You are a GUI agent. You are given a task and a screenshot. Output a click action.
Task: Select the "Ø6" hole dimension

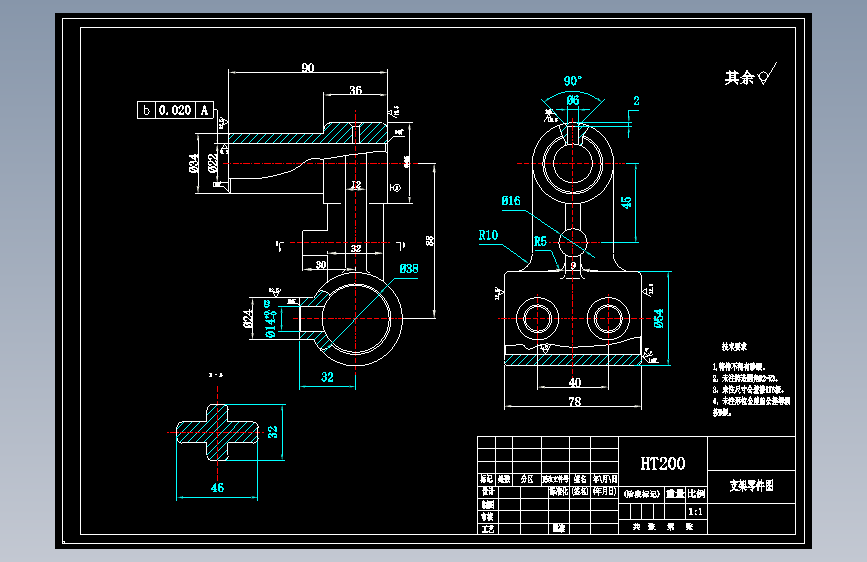(x=573, y=100)
